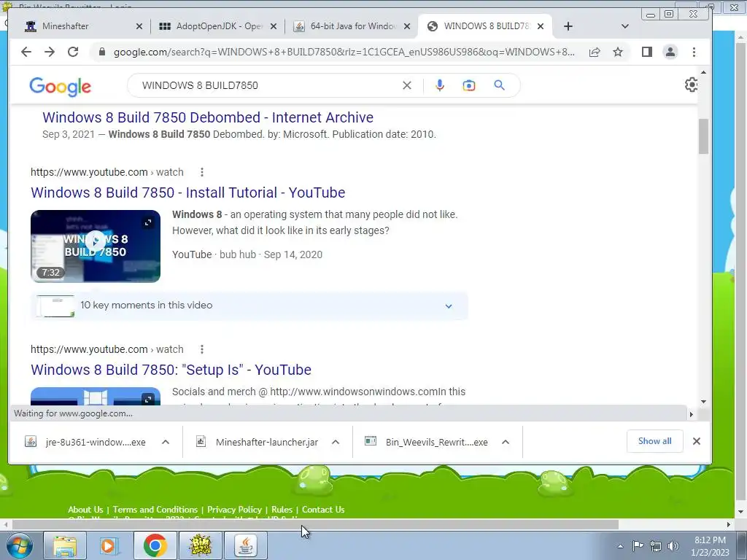Screen dimensions: 747x560
Task: Switch to Bin Weevils app in taskbar
Action: [201, 545]
